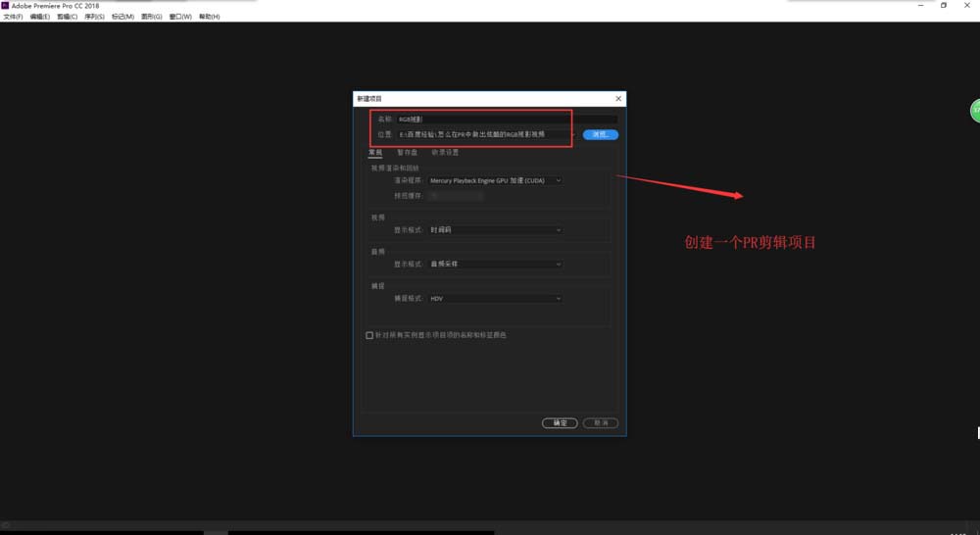Click the 取消 cancel button

(601, 423)
